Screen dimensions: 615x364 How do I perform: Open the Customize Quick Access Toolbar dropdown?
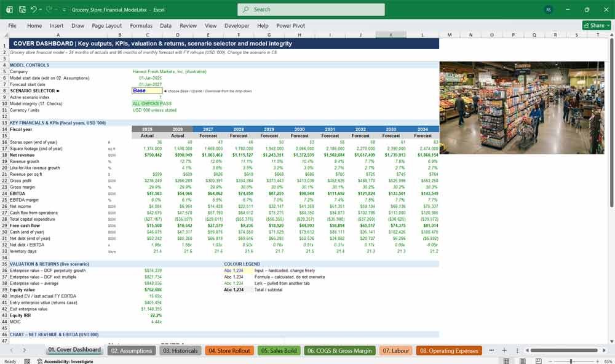[x=64, y=10]
